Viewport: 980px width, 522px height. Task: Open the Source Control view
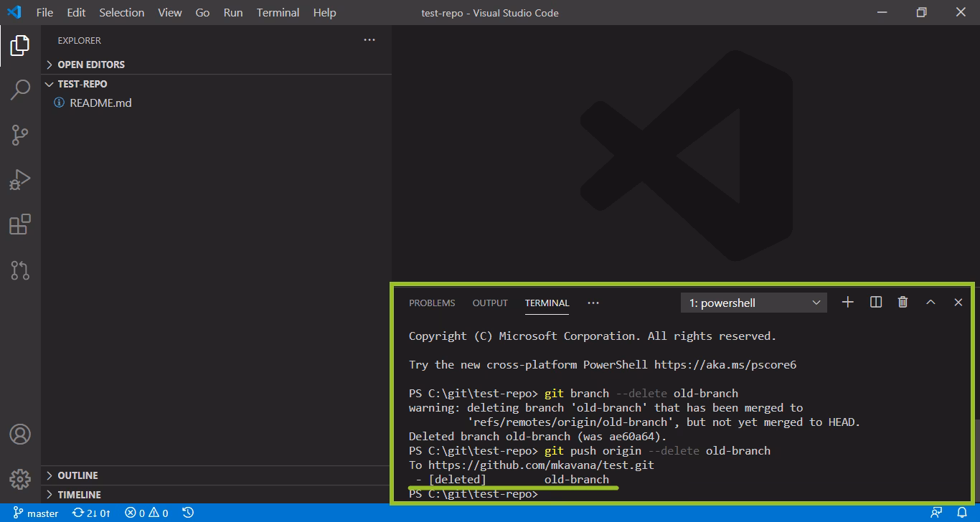click(x=20, y=135)
